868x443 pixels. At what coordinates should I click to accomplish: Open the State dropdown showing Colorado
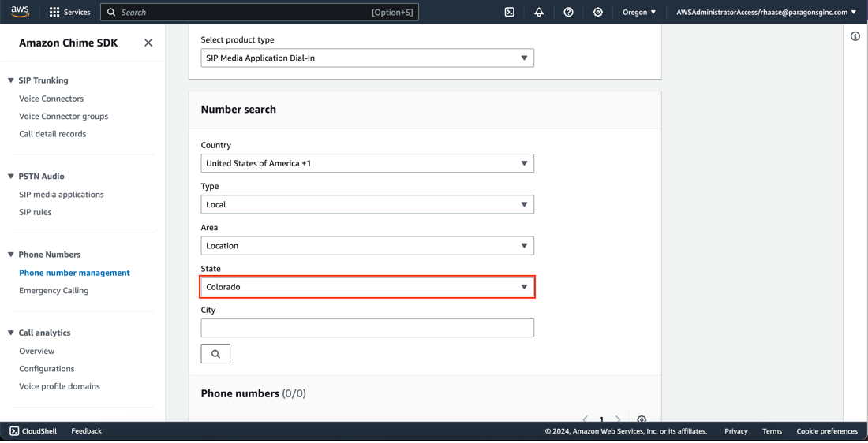367,287
